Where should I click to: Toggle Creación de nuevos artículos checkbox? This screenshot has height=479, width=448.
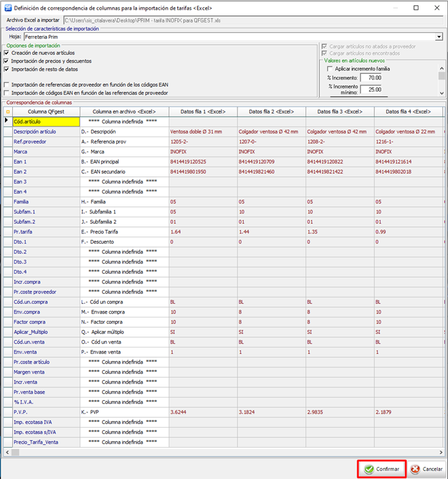pos(6,53)
